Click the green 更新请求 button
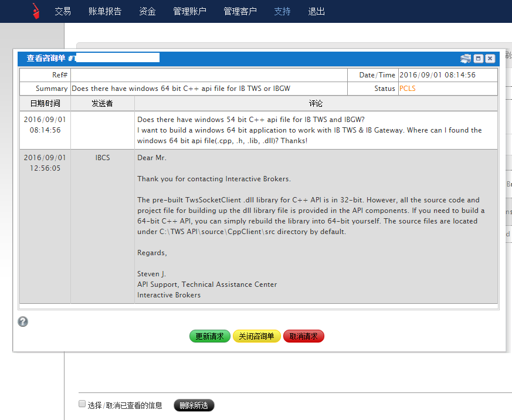512x420 pixels. (209, 336)
